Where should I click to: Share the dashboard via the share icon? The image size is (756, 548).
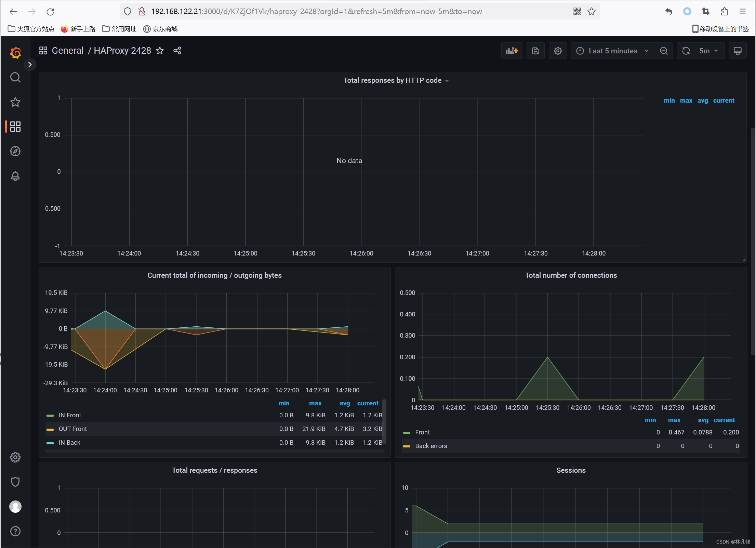(x=177, y=51)
